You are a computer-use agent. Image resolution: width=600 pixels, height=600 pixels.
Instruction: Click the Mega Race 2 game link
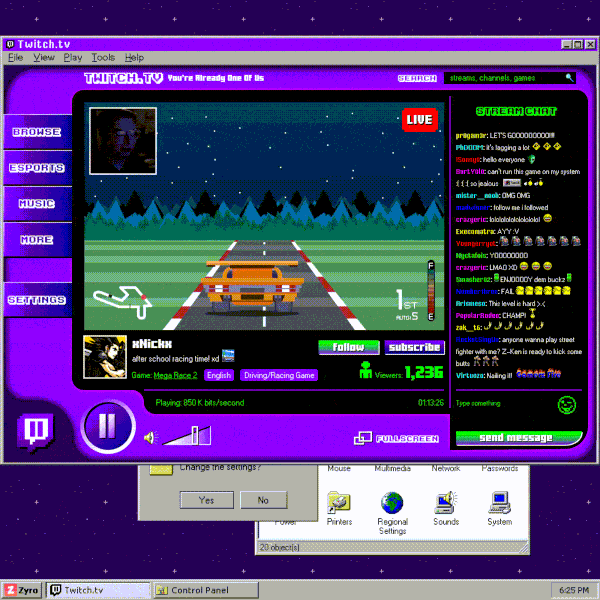[175, 375]
